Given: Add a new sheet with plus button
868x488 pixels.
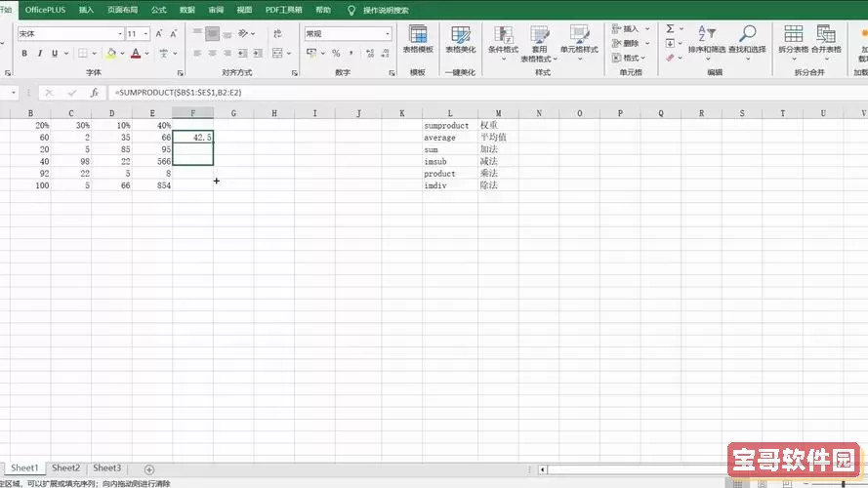Looking at the screenshot, I should click(x=149, y=469).
